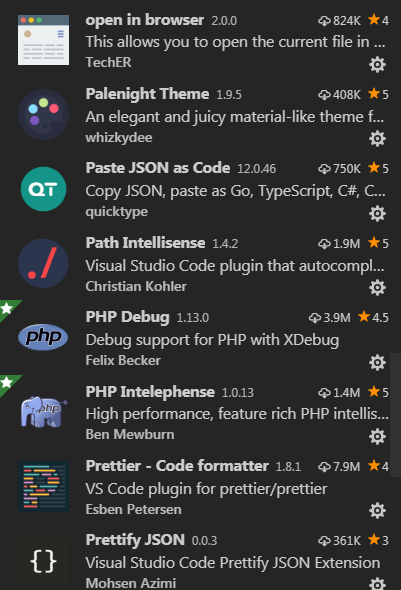Click the extensions list scrollbar thumb

(x=395, y=415)
